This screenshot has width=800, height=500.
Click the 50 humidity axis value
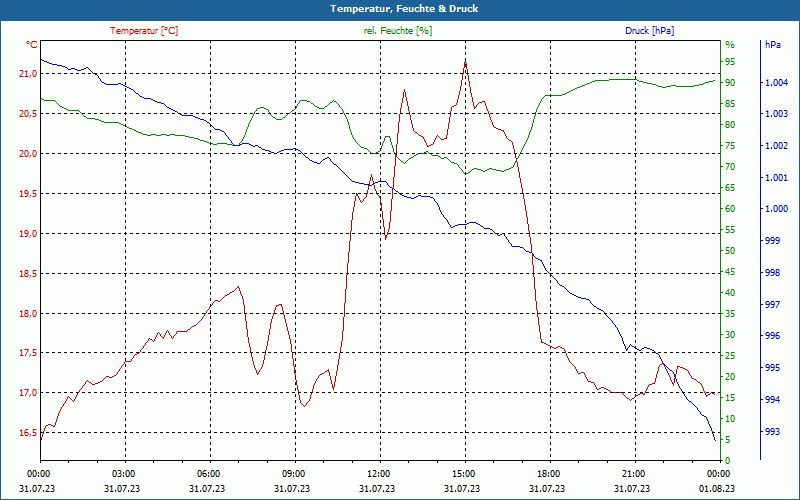730,251
